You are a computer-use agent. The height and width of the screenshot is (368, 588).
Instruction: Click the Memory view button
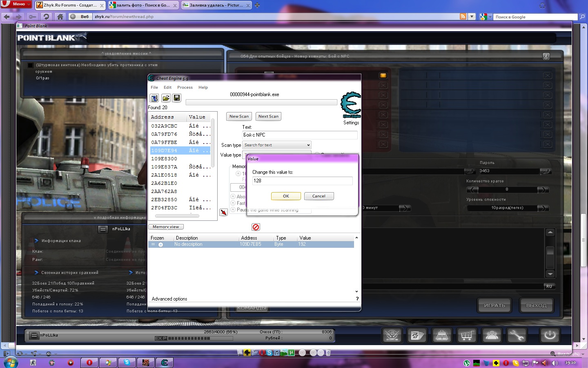point(166,227)
